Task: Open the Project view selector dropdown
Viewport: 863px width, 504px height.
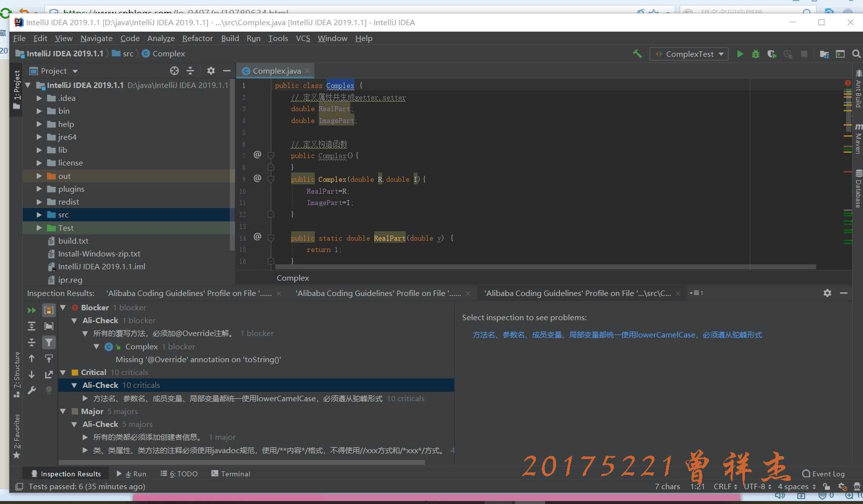Action: (53, 71)
